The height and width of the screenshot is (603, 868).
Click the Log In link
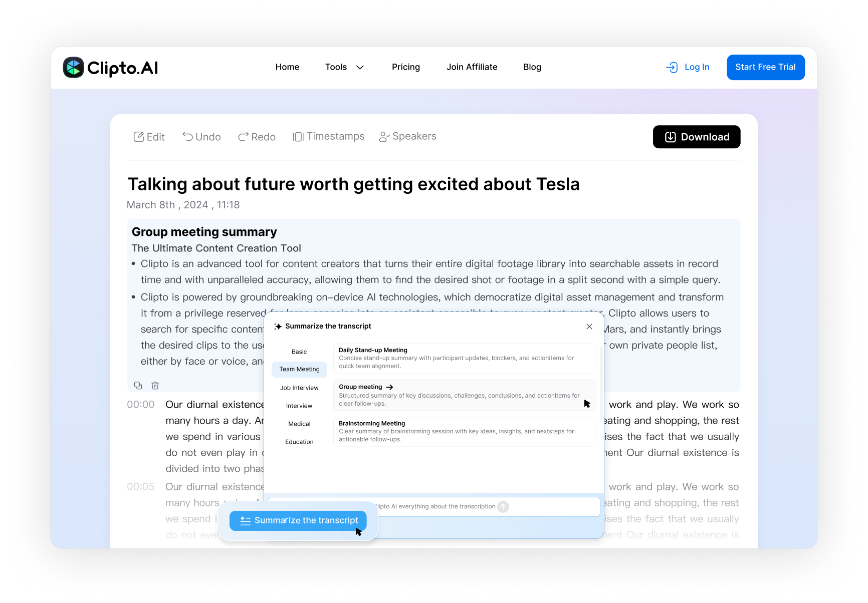(x=688, y=67)
